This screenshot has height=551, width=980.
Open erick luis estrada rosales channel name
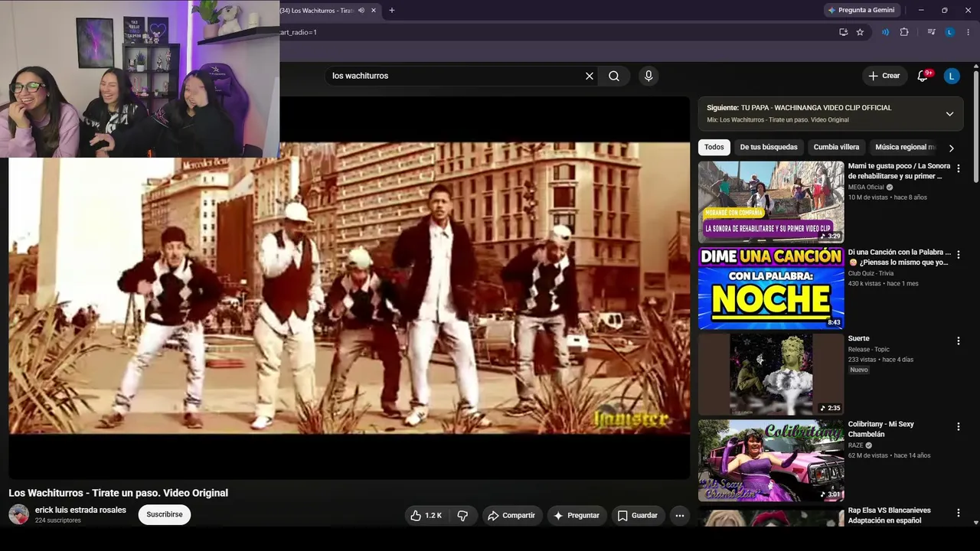pos(80,510)
